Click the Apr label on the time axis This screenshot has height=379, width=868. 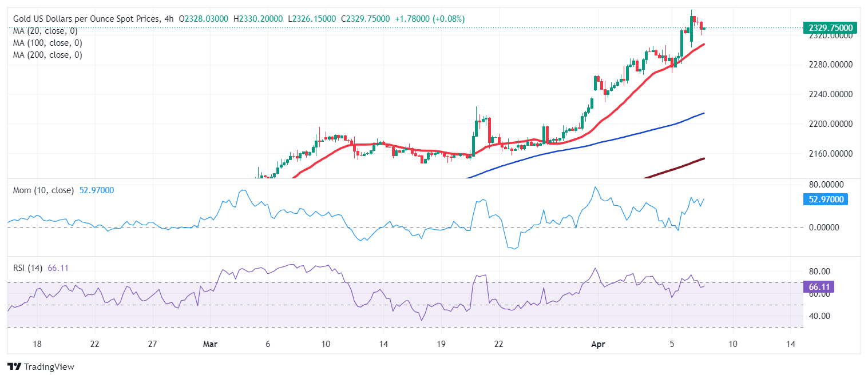(597, 344)
